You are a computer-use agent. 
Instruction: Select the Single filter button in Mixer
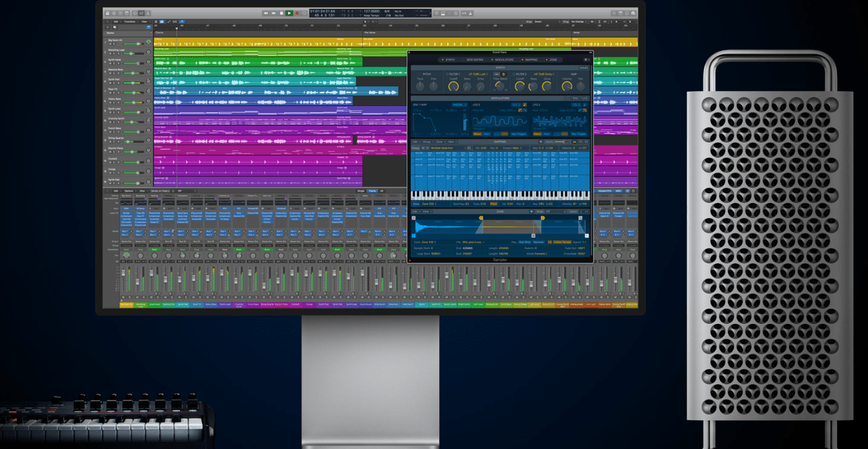[361, 191]
